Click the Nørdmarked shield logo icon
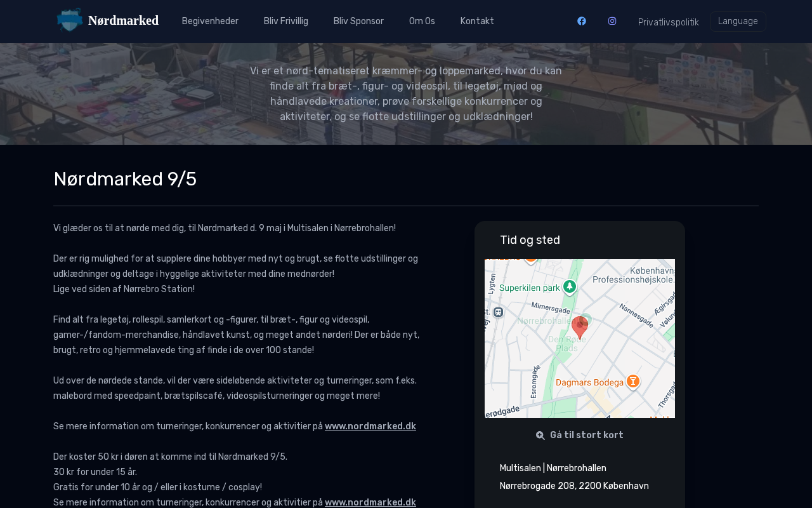The width and height of the screenshot is (812, 508). pyautogui.click(x=70, y=20)
